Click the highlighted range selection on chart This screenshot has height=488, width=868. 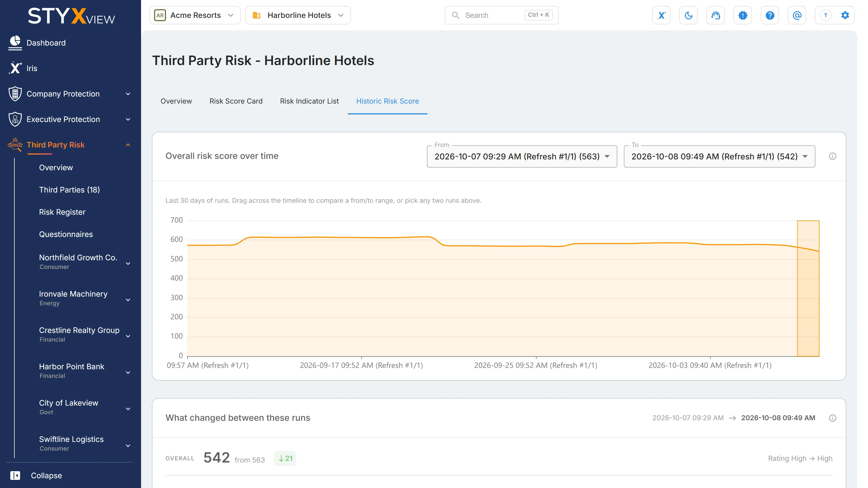click(808, 288)
